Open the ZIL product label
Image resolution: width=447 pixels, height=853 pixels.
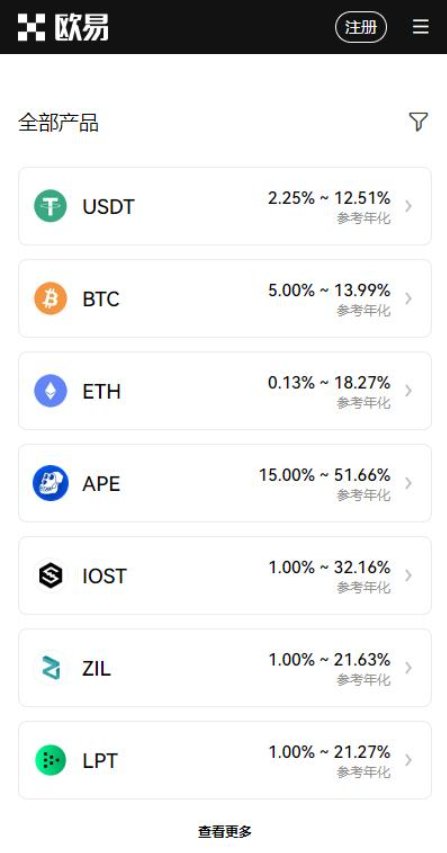point(96,668)
